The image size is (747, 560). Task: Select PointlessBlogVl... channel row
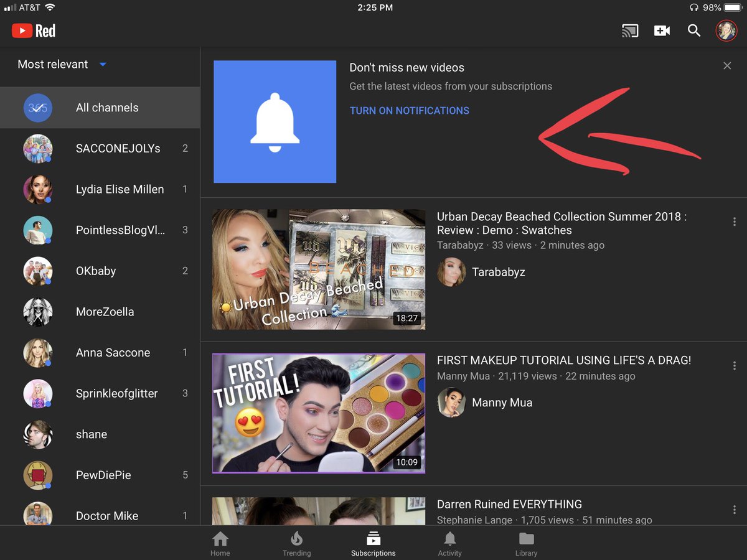coord(100,230)
